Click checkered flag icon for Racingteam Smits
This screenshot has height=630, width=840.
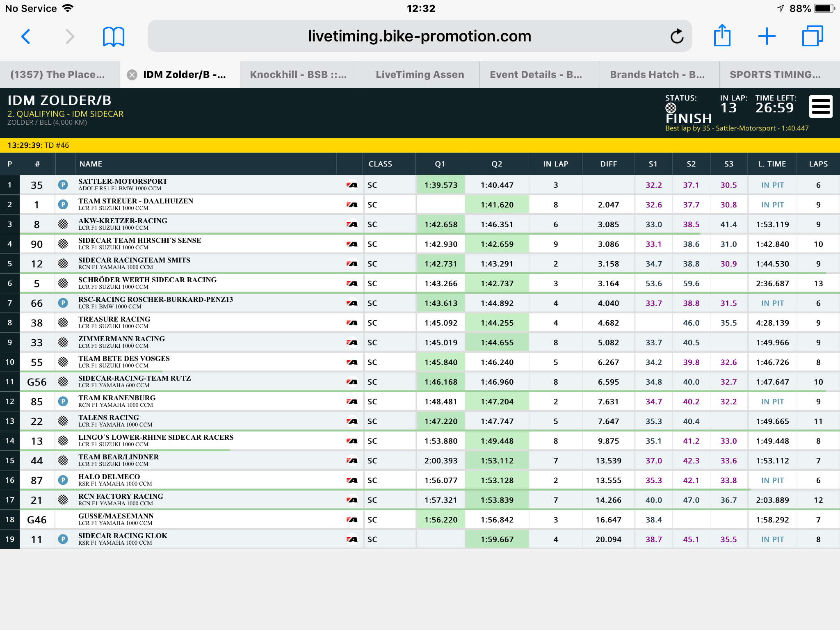(x=63, y=264)
